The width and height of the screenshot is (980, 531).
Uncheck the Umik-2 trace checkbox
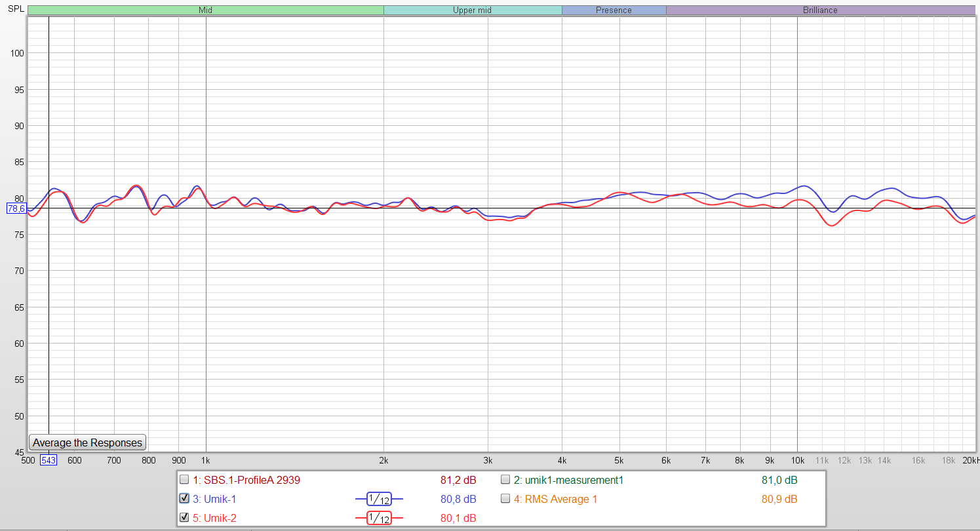coord(184,518)
